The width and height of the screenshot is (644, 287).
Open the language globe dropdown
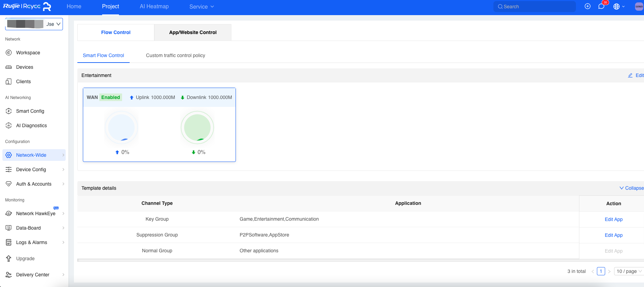click(x=619, y=7)
